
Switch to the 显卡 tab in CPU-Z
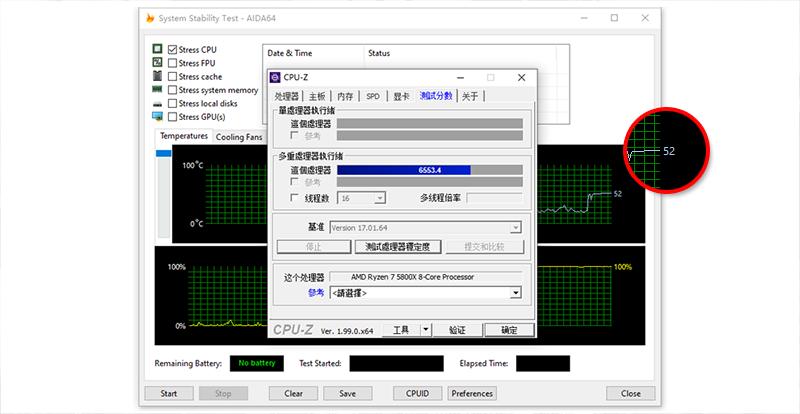(x=401, y=96)
